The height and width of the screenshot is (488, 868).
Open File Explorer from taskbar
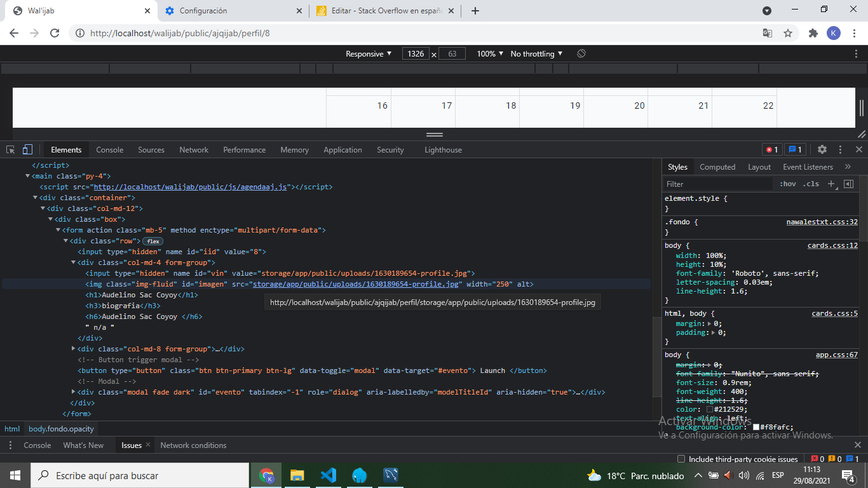coord(297,475)
